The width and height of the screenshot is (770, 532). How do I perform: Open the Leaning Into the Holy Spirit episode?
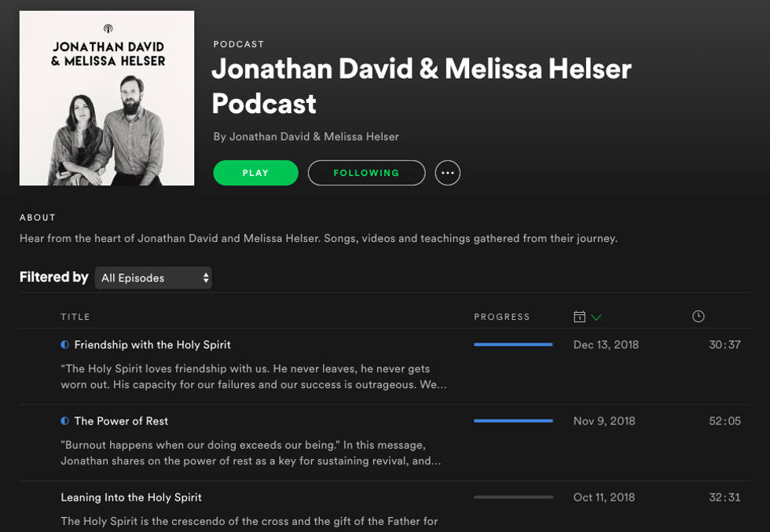click(131, 497)
